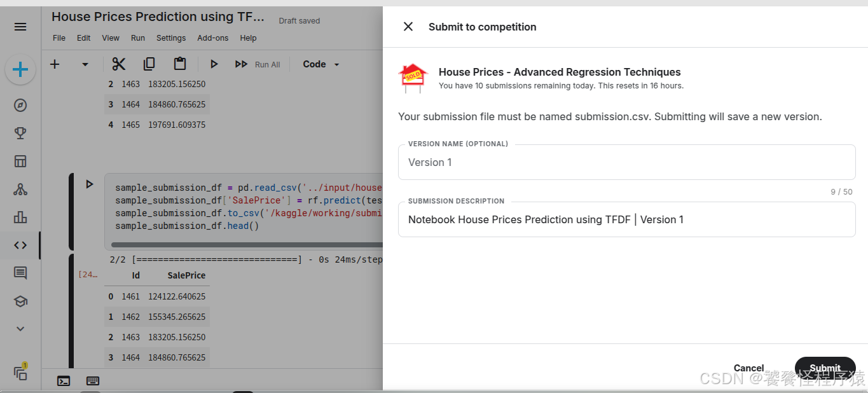Open Code icon in sidebar

point(20,245)
